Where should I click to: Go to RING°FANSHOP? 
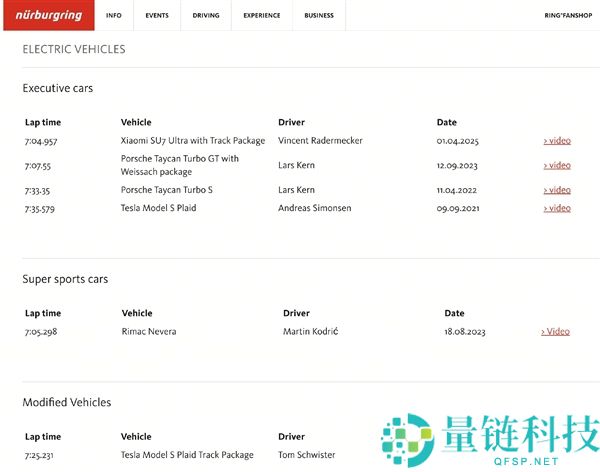tap(568, 15)
